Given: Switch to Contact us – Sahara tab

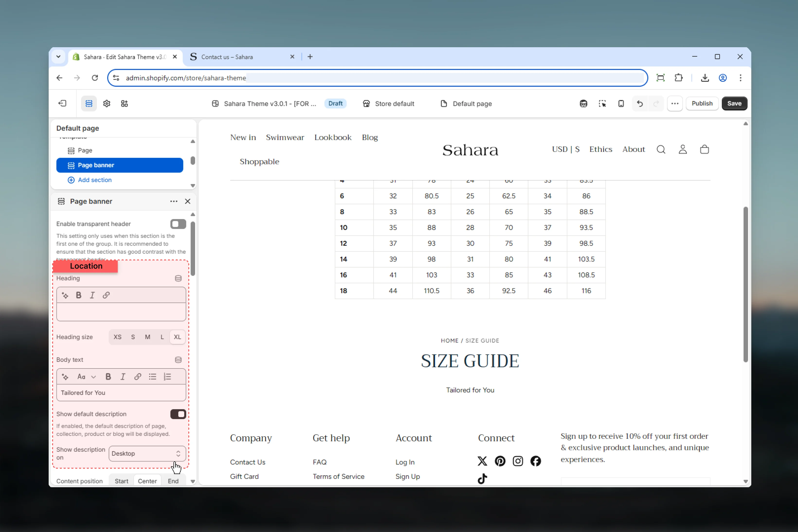Looking at the screenshot, I should coord(242,57).
